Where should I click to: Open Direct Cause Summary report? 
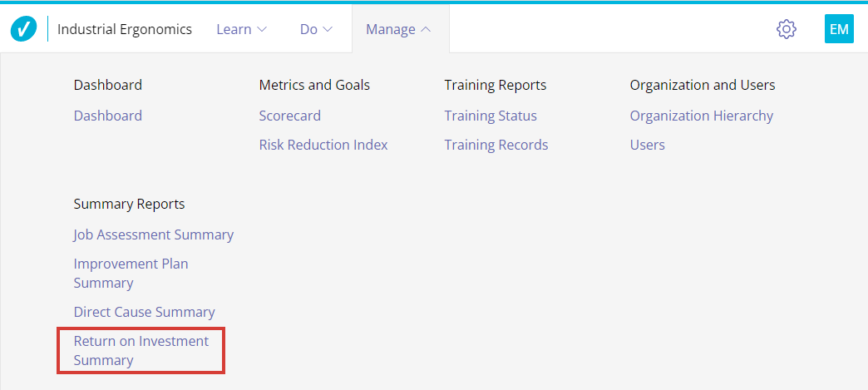click(144, 312)
